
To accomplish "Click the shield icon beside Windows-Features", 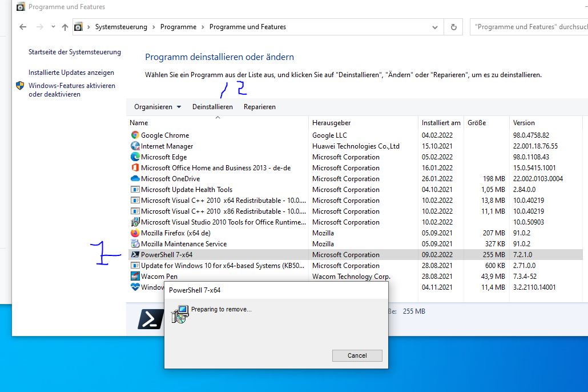I will pyautogui.click(x=20, y=86).
